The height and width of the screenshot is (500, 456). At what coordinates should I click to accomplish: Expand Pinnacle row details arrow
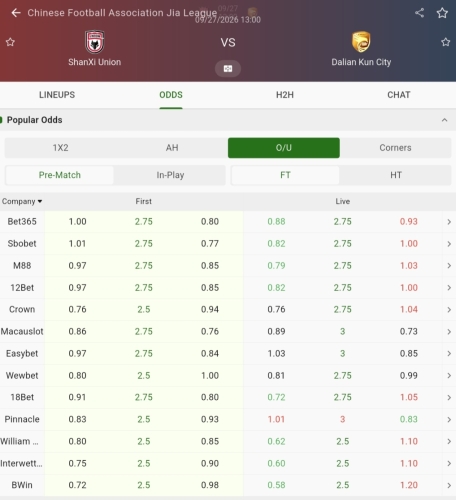pyautogui.click(x=449, y=419)
